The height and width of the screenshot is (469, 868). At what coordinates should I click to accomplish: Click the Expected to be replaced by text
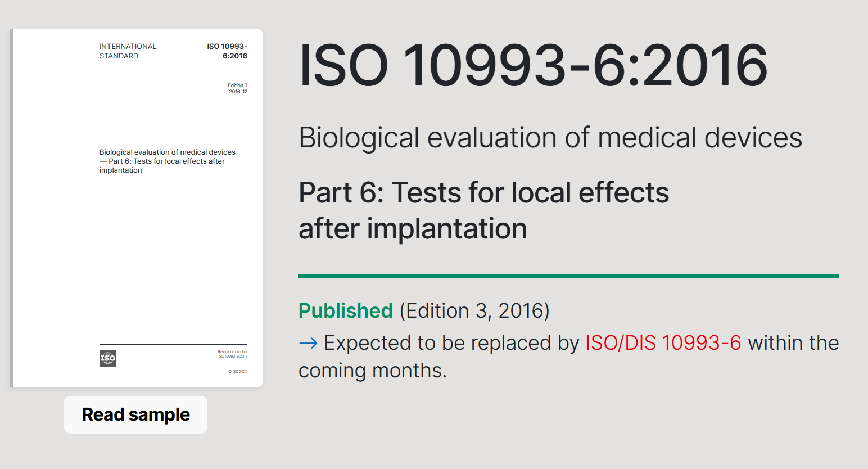point(451,342)
